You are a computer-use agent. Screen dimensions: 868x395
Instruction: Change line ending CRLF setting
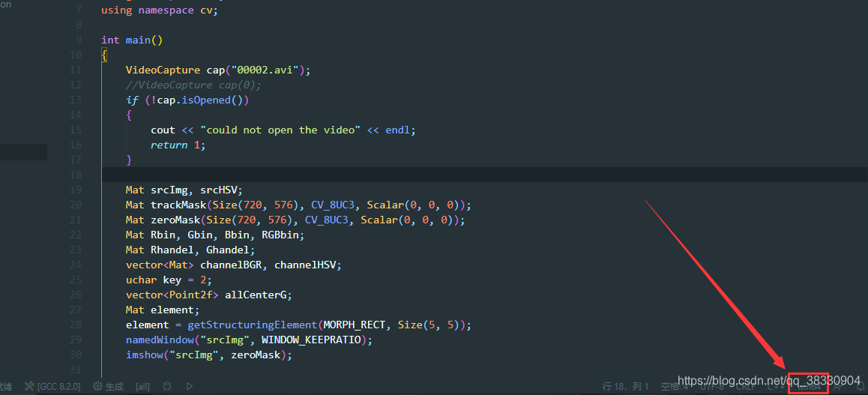745,386
